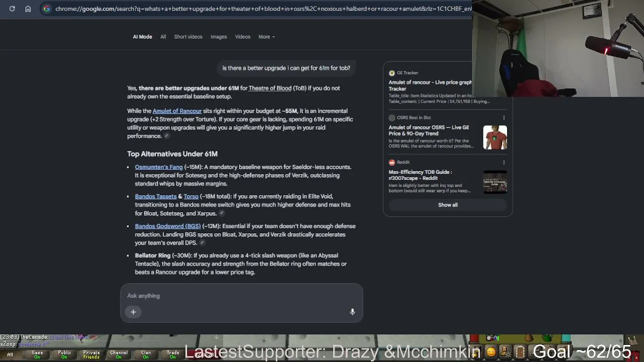Open options menu for OSRS Best in Slot result
Viewport: 644px width, 362px height.
coord(504,118)
